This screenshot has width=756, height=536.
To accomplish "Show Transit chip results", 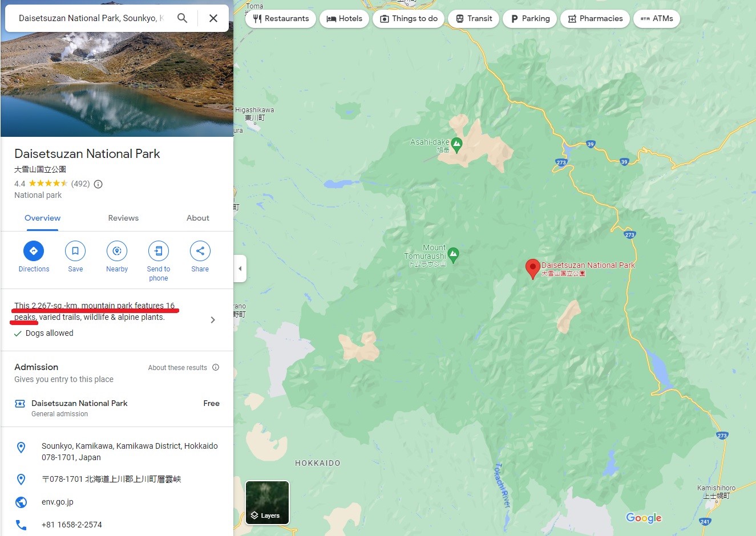I will coord(474,19).
